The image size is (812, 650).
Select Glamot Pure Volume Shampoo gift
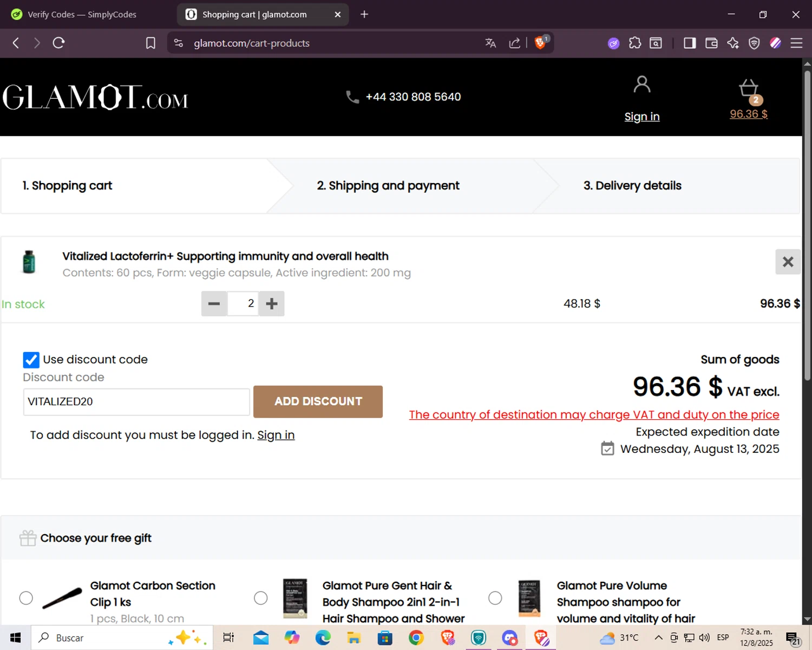(495, 598)
